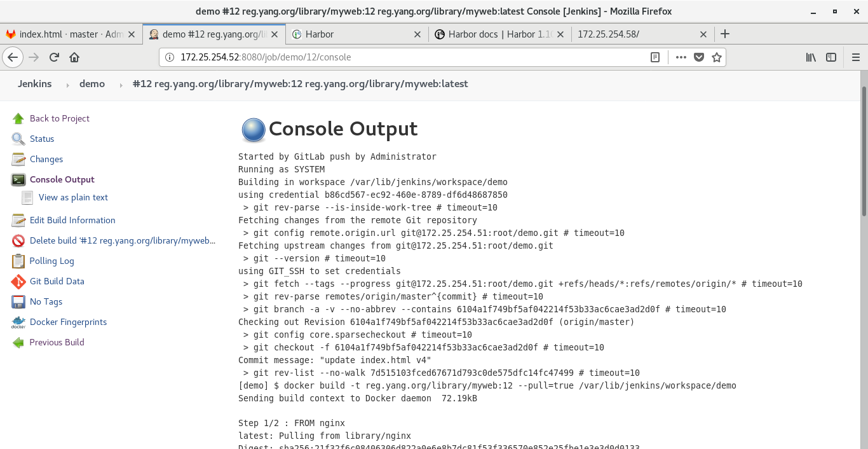Click the View as plain text document icon
The image size is (868, 449).
(27, 197)
